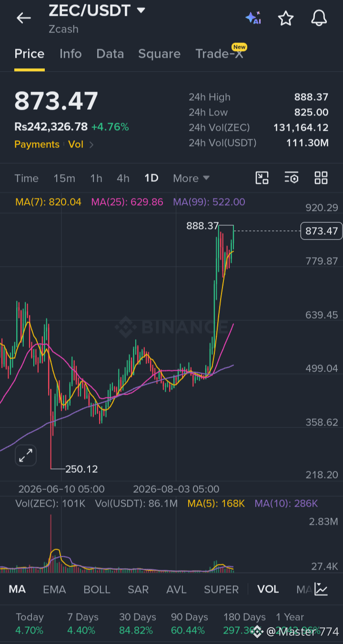343x644 pixels.
Task: Open indicator chart-settings icon beside VOL
Action: [x=321, y=589]
